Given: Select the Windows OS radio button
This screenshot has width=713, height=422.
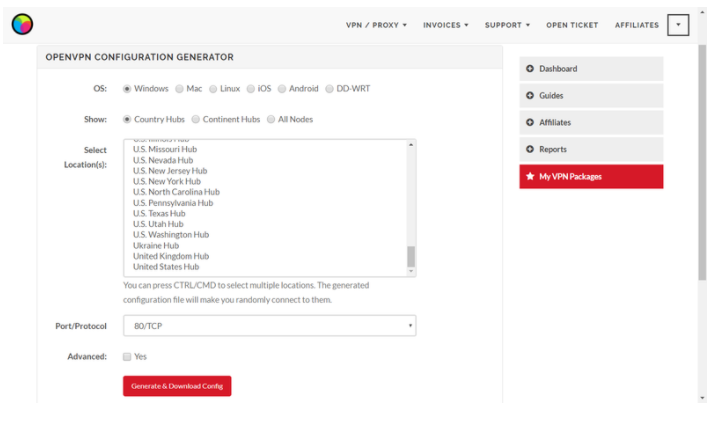Looking at the screenshot, I should 127,89.
